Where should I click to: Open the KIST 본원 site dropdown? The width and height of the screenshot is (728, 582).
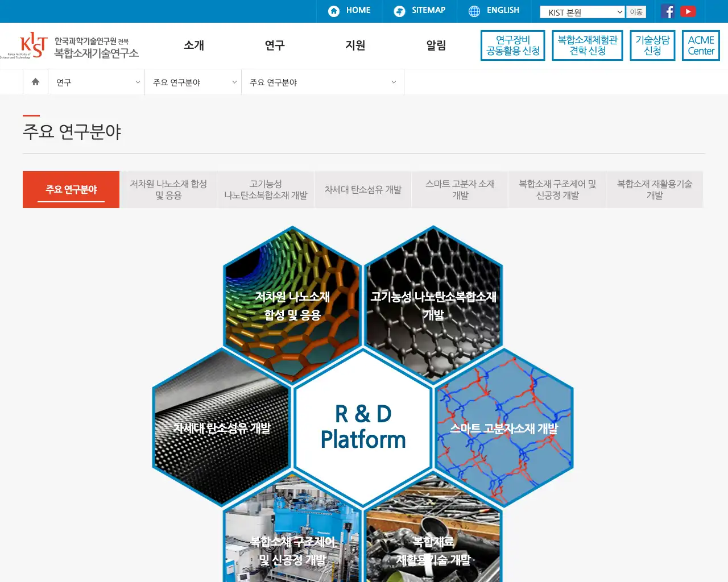coord(582,12)
